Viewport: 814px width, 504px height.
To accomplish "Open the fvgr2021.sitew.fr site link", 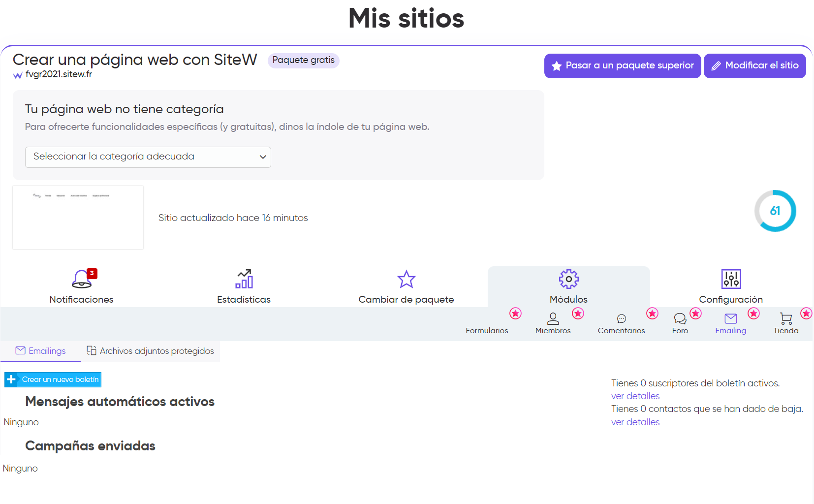I will click(x=59, y=74).
